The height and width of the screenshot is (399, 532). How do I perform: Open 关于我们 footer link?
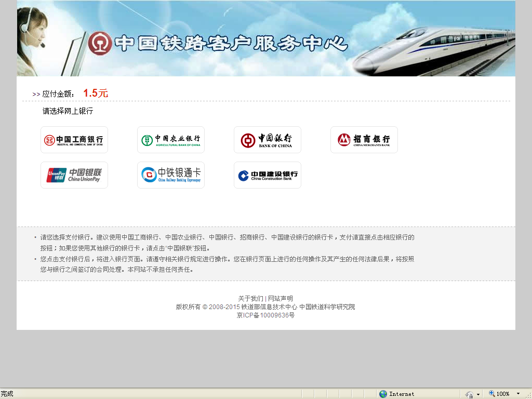[x=250, y=299]
